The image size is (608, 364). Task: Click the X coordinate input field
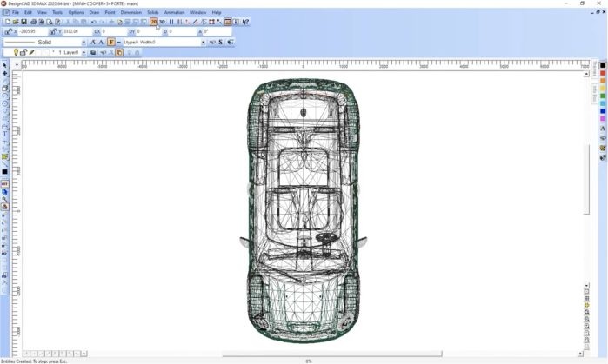pyautogui.click(x=31, y=31)
